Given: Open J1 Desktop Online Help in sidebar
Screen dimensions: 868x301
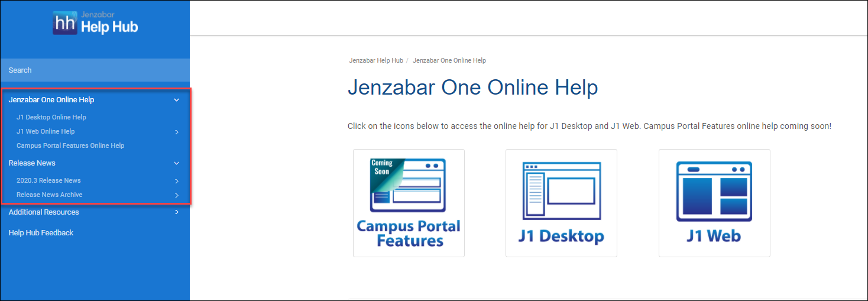Looking at the screenshot, I should (51, 117).
